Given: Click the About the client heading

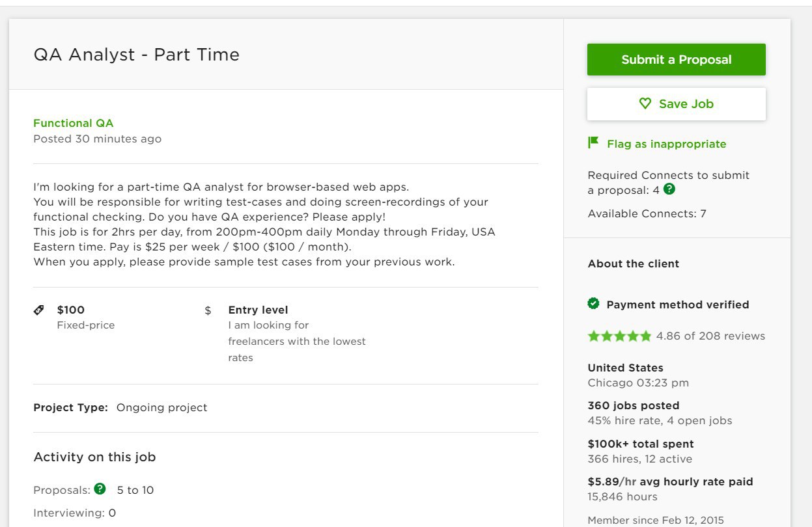Looking at the screenshot, I should click(x=634, y=263).
